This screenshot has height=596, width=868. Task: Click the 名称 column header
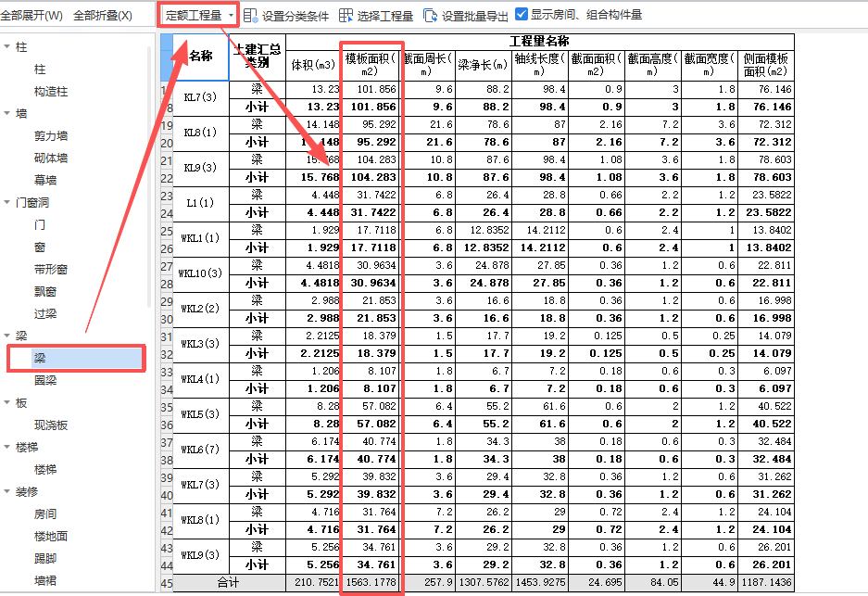point(201,57)
